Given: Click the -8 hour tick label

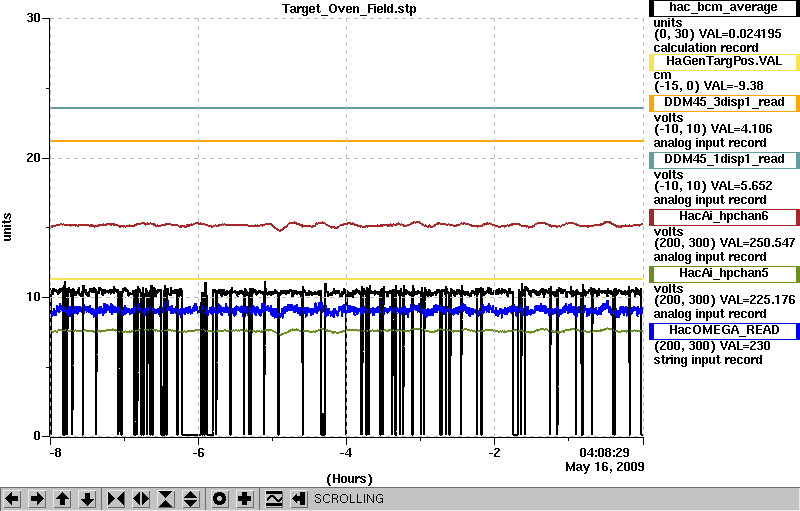Looking at the screenshot, I should pos(55,452).
